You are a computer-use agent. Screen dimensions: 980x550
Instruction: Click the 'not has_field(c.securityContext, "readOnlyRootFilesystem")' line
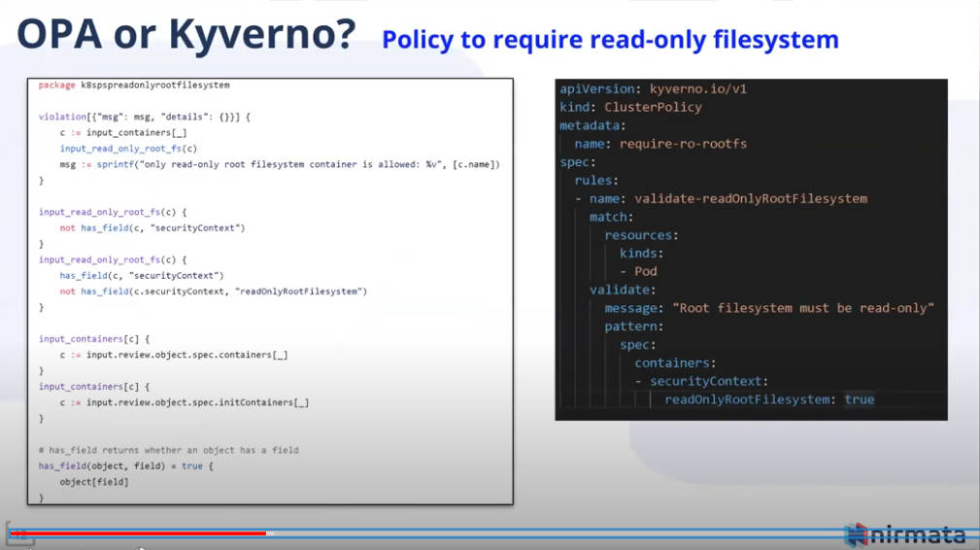click(x=213, y=292)
